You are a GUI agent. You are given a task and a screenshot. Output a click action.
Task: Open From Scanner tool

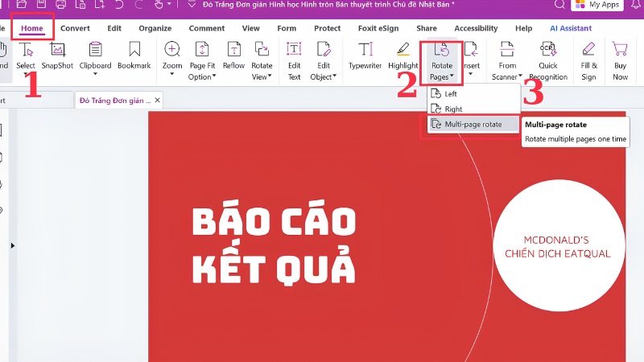[507, 60]
